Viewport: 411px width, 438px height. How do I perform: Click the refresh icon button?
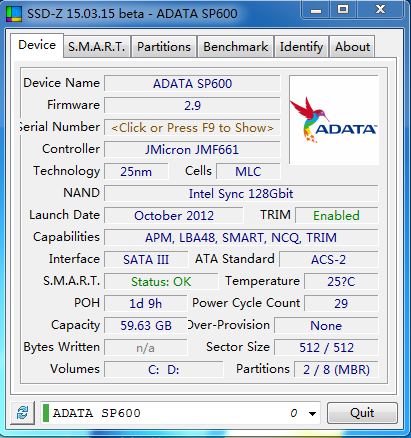coord(22,413)
